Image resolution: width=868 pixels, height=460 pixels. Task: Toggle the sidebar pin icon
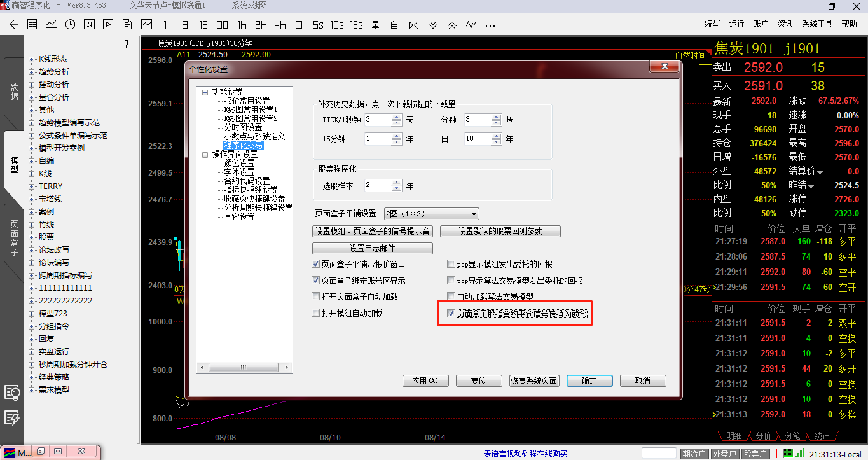click(x=127, y=43)
